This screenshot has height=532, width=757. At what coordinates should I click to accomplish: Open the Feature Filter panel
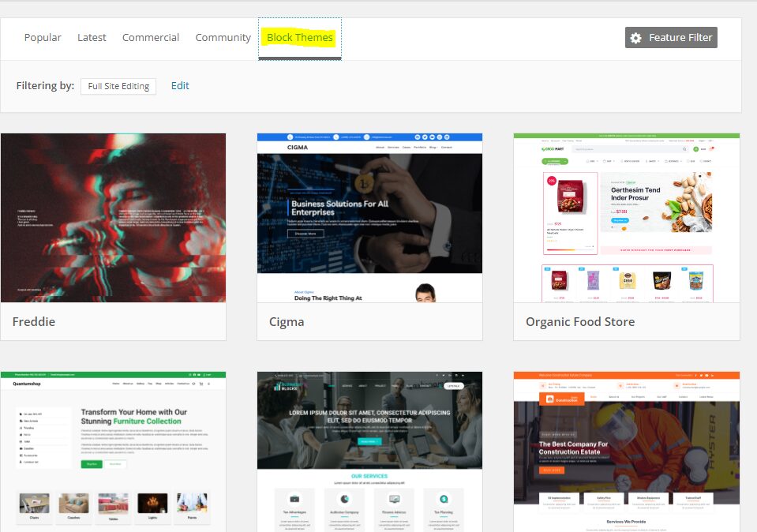coord(671,38)
